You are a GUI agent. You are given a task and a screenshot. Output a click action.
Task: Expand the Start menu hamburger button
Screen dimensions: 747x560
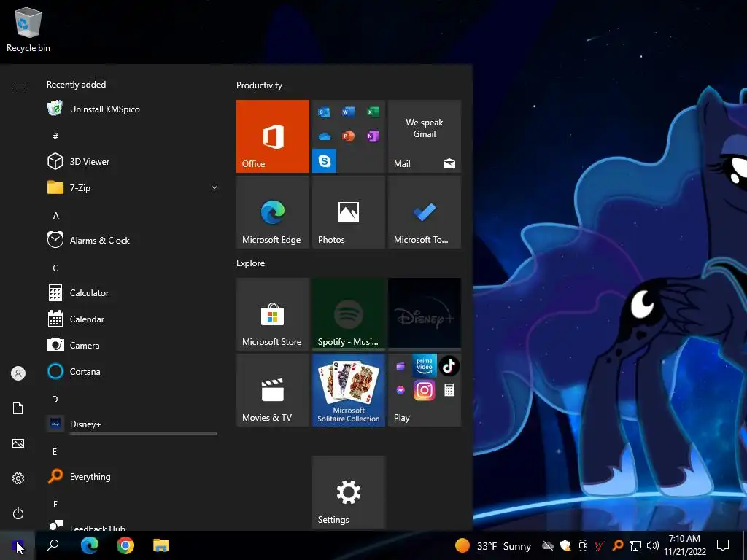pyautogui.click(x=18, y=85)
